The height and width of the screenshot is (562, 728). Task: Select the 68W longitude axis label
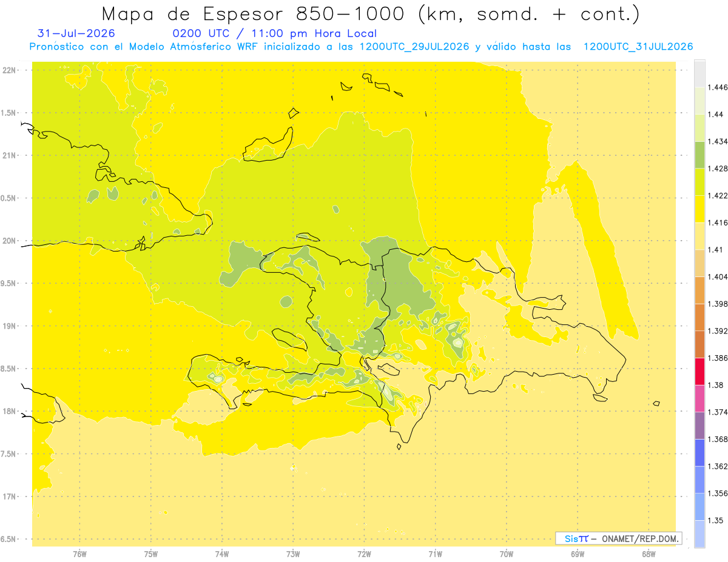(648, 554)
